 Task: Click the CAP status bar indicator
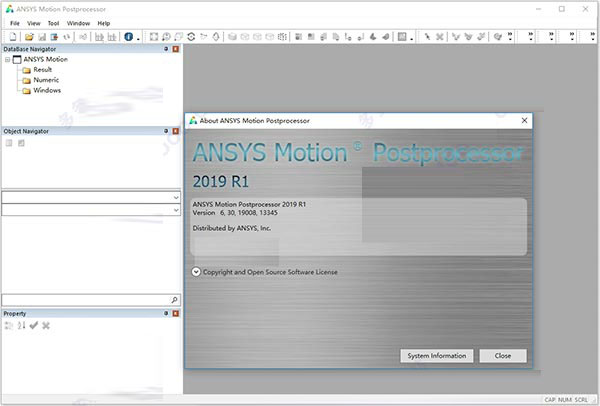pyautogui.click(x=550, y=400)
